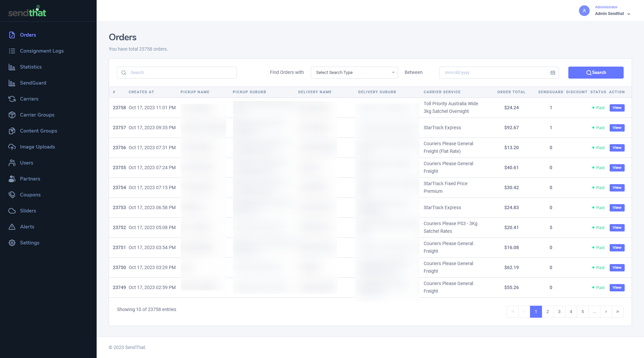Click the Carrier Groups box icon
The height and width of the screenshot is (358, 644).
pos(12,115)
